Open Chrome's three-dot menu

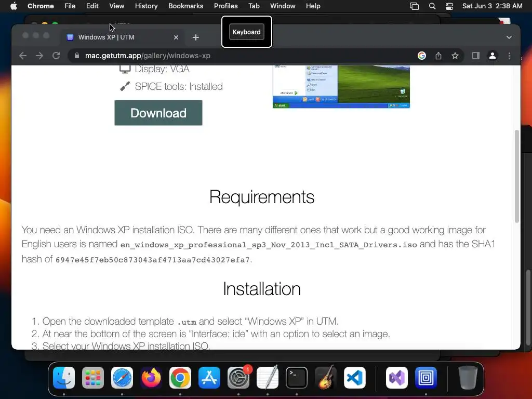[509, 56]
